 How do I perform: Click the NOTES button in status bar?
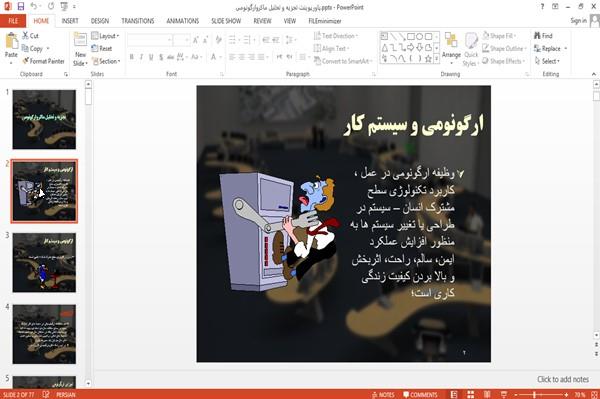(x=383, y=394)
